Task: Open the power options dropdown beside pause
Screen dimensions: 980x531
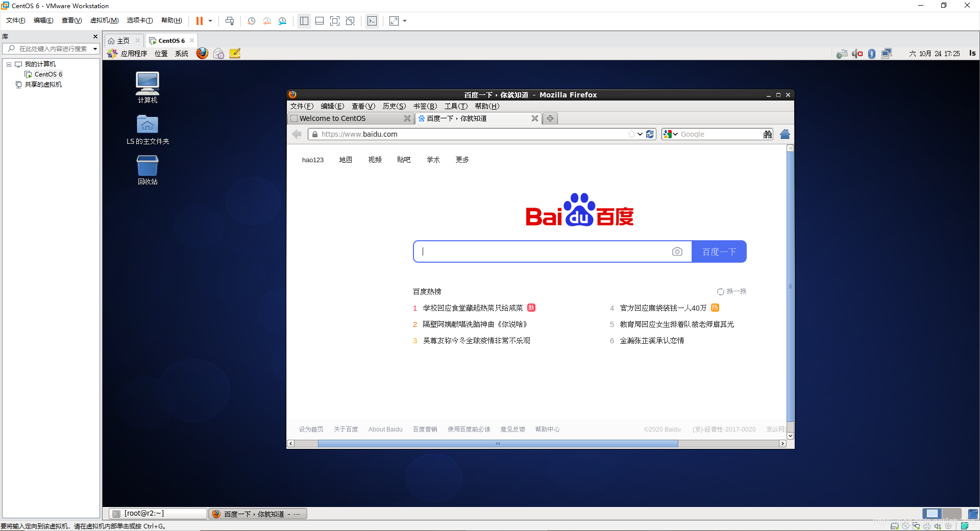Action: (210, 21)
